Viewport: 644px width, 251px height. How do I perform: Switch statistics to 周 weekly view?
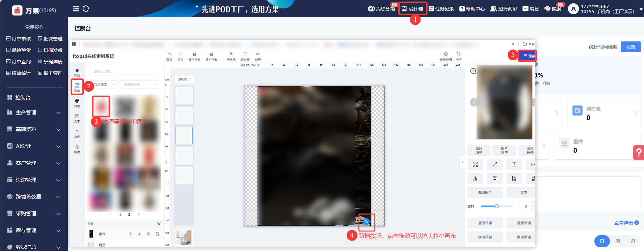[617, 241]
